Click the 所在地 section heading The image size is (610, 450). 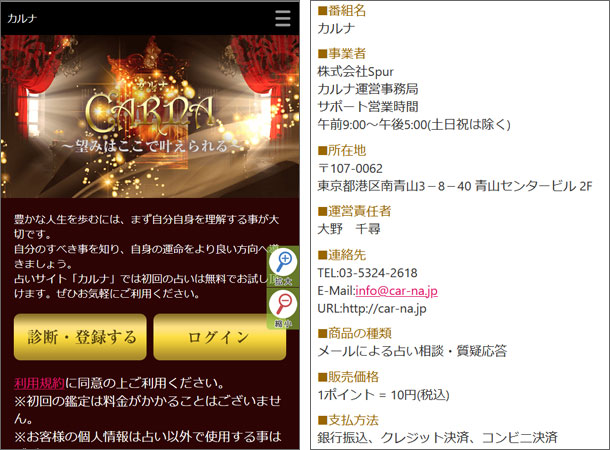[x=342, y=150]
